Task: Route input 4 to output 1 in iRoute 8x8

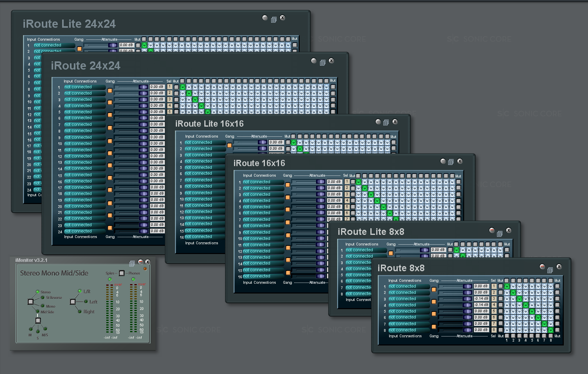Action: coord(507,305)
